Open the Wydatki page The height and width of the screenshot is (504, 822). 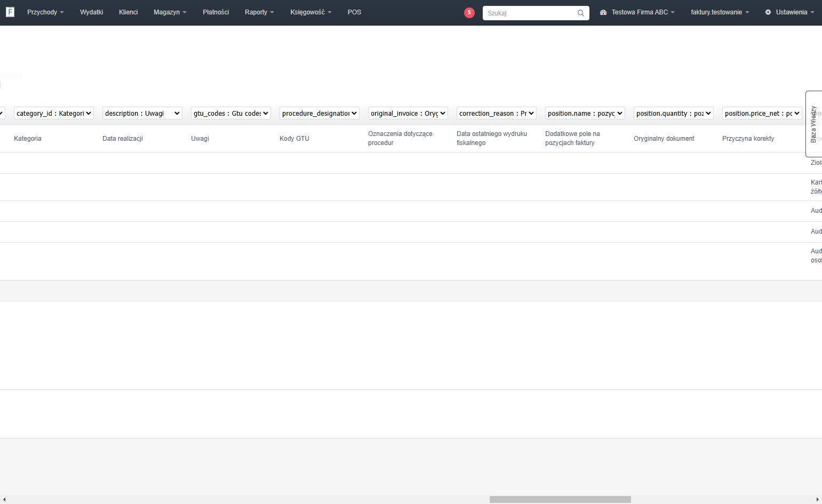click(x=91, y=12)
